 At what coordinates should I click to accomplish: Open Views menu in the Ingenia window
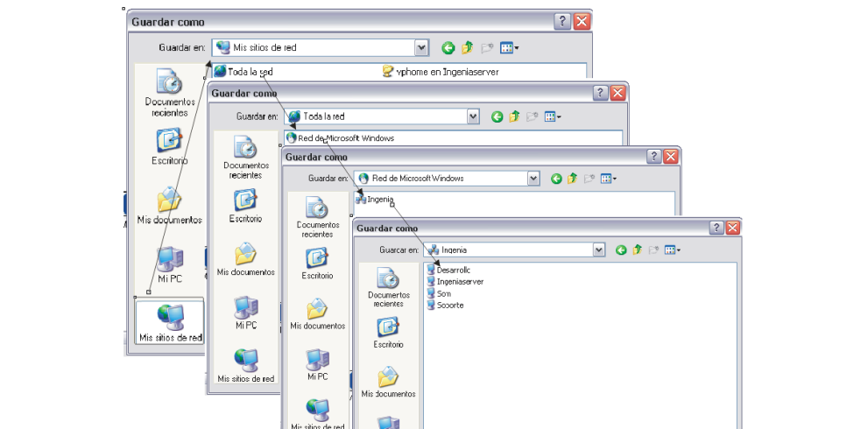672,250
